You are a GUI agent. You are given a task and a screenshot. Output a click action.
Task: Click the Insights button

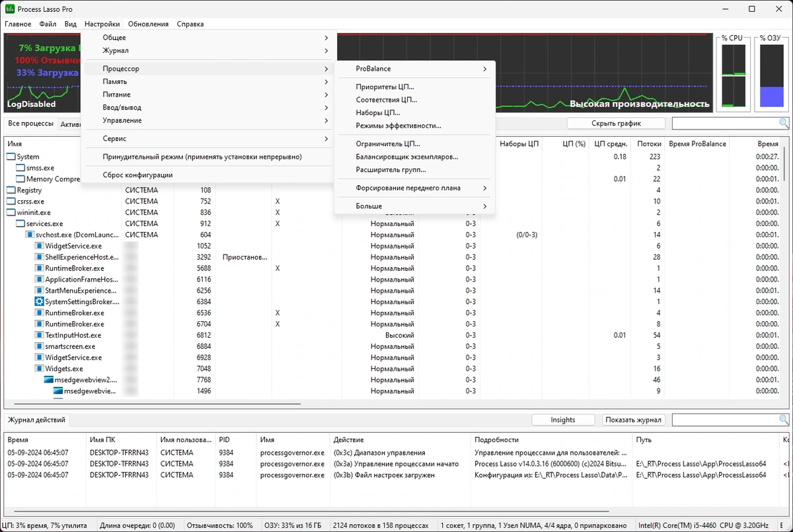563,420
